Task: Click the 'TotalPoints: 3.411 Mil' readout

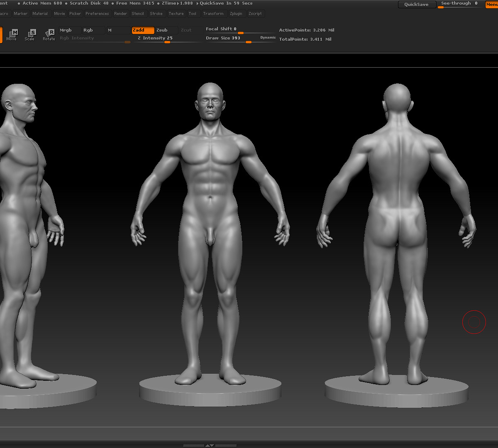Action: click(305, 39)
